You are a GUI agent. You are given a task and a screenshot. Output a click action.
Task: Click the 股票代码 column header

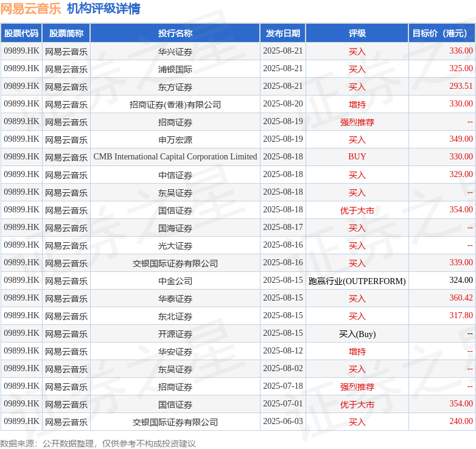[x=21, y=33]
